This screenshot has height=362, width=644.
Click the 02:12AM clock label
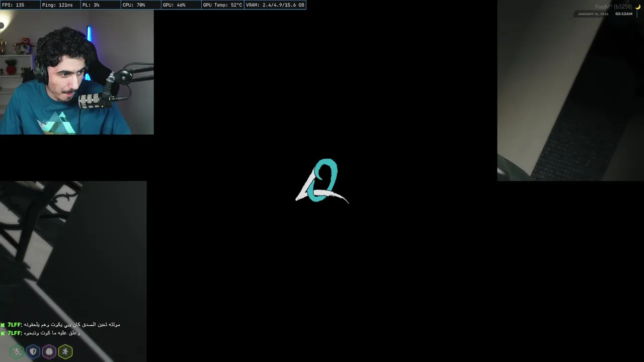click(x=624, y=14)
